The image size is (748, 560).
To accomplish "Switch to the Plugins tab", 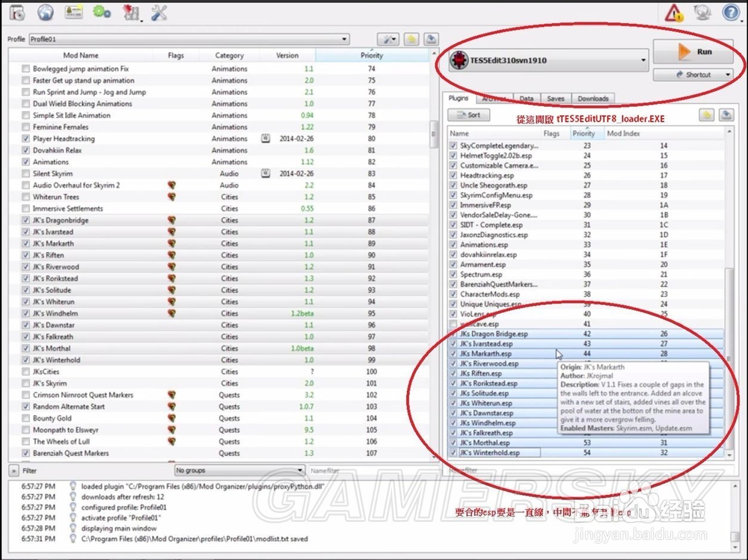I will [x=459, y=98].
